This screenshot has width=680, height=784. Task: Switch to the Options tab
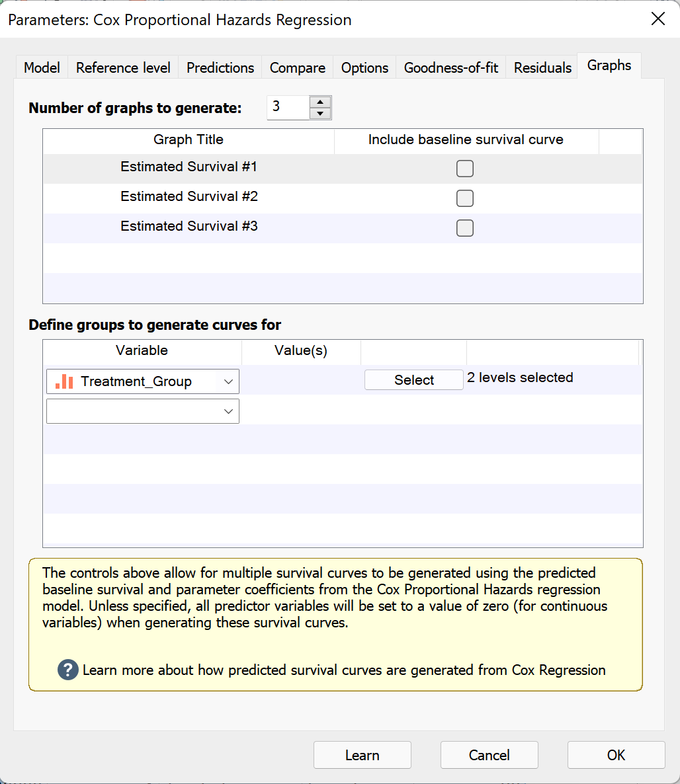tap(364, 67)
